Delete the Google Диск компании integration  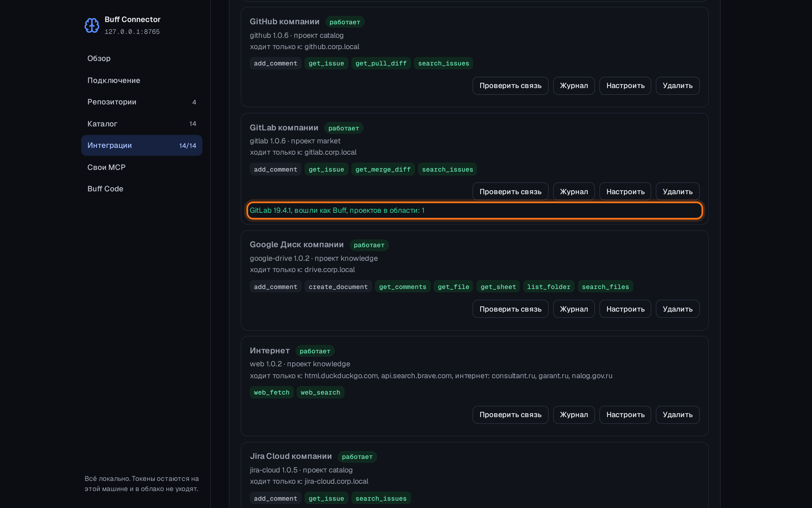point(678,309)
